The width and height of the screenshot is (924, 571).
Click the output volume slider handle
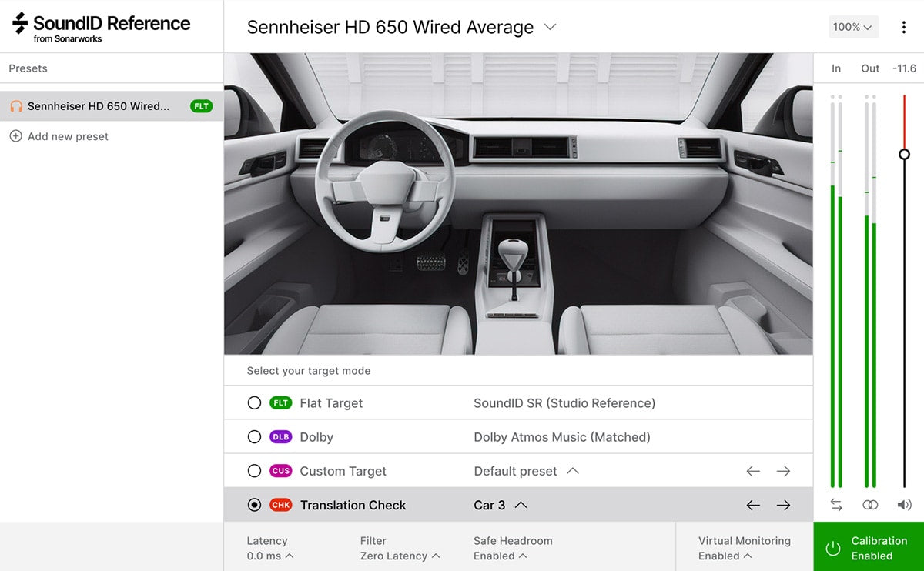click(x=905, y=154)
